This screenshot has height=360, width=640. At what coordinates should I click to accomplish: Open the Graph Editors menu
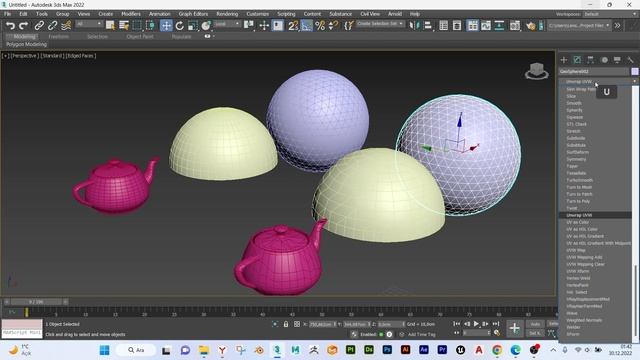click(193, 14)
